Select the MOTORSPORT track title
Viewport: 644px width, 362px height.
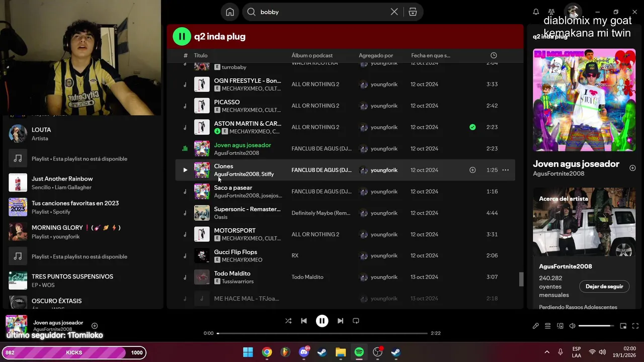[x=234, y=230]
